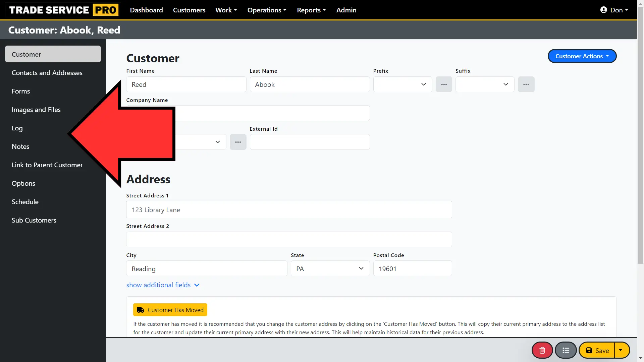This screenshot has width=644, height=362.
Task: Open the Sub Customers section
Action: [x=34, y=220]
